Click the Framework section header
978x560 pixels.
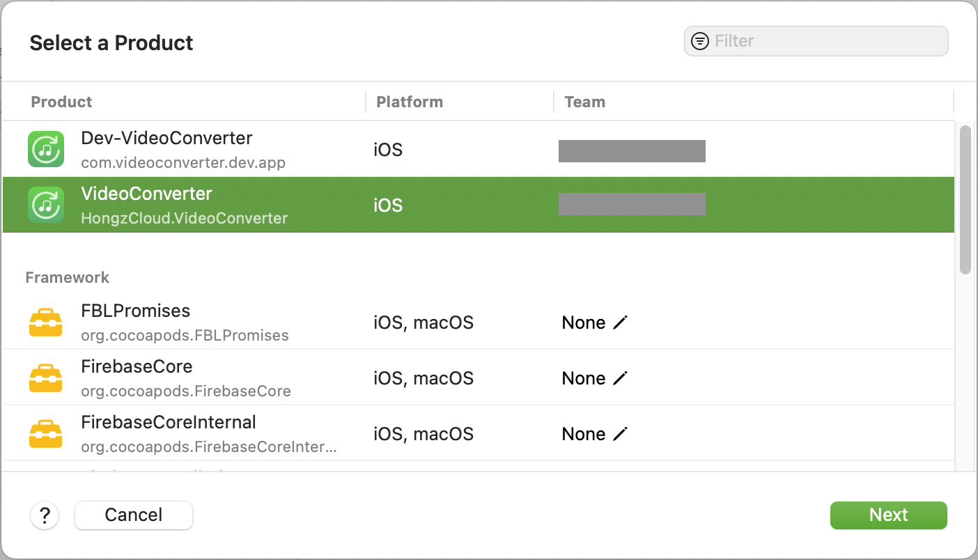click(x=68, y=277)
